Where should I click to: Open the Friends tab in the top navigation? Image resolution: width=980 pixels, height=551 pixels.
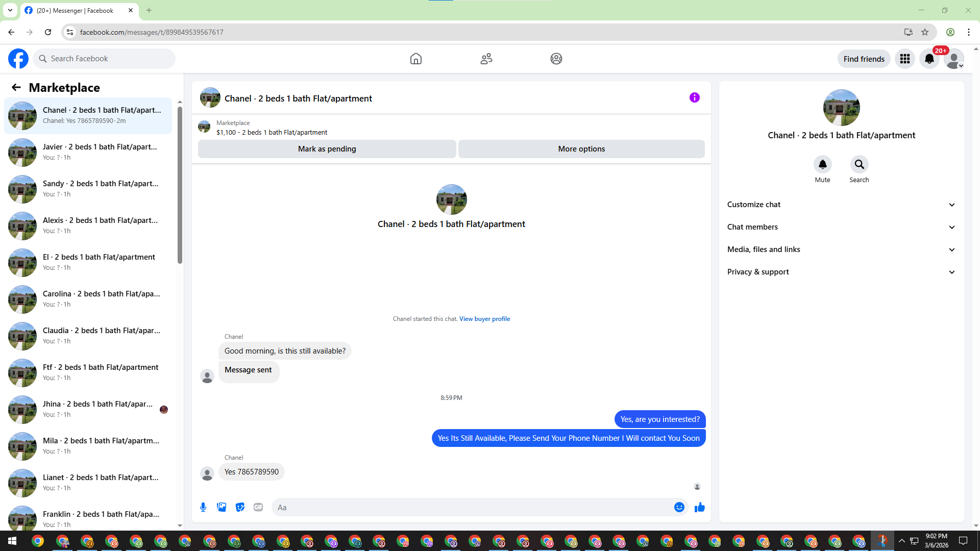(x=486, y=59)
